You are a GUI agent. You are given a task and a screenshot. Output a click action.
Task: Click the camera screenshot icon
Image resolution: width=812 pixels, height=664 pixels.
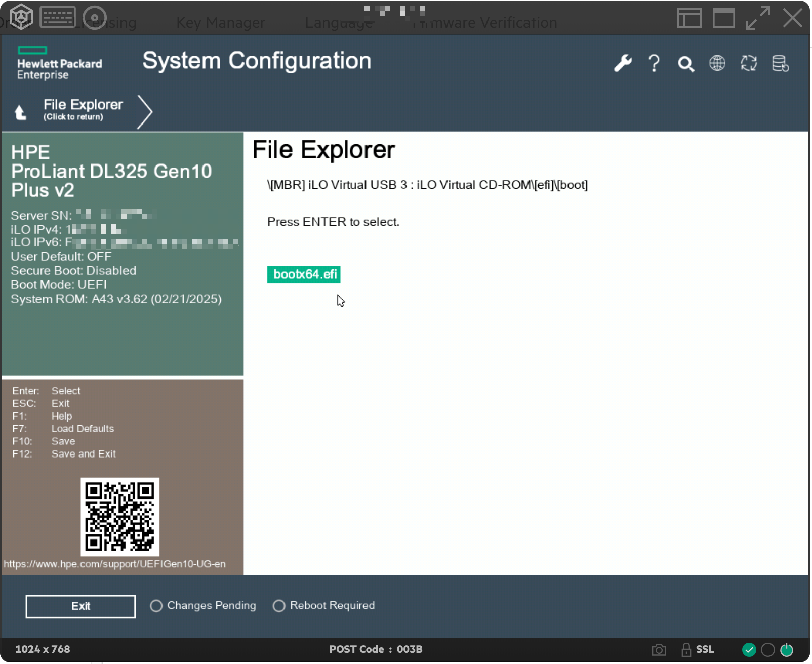point(659,649)
